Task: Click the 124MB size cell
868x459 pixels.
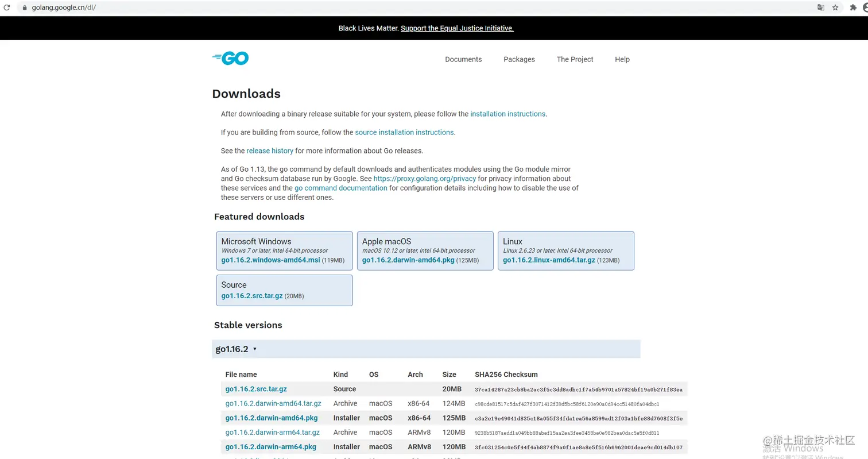Action: 454,403
